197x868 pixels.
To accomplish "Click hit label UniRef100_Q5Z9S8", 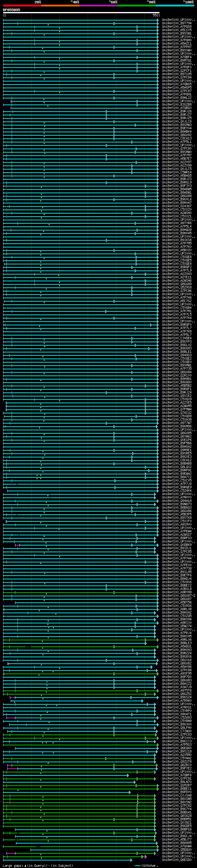I will 177,287.
